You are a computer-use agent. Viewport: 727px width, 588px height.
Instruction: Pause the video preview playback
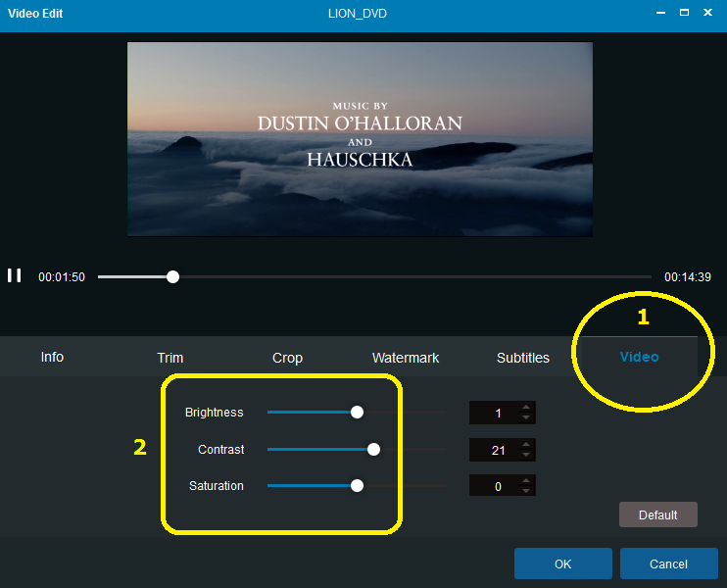click(15, 275)
